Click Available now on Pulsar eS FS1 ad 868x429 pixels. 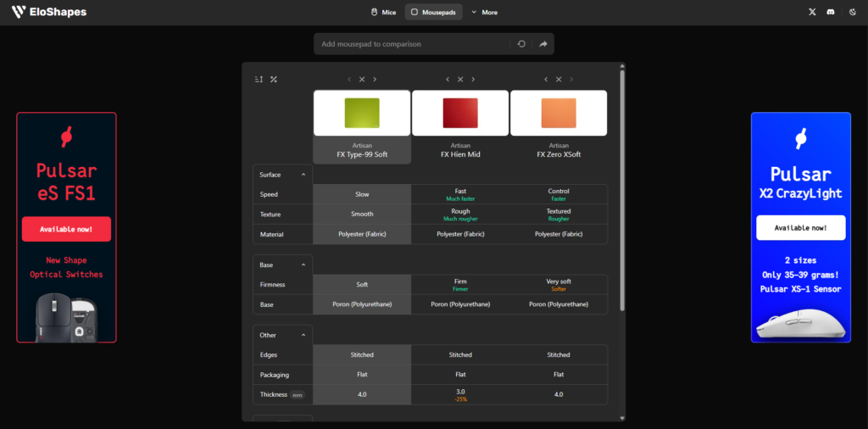click(x=66, y=229)
